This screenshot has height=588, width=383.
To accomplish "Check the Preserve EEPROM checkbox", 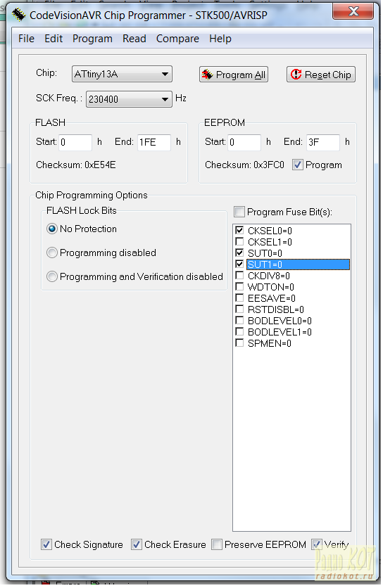I will [x=217, y=544].
